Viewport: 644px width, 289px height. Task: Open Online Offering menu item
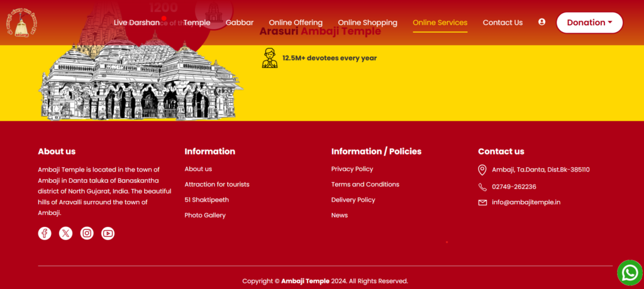coord(296,23)
